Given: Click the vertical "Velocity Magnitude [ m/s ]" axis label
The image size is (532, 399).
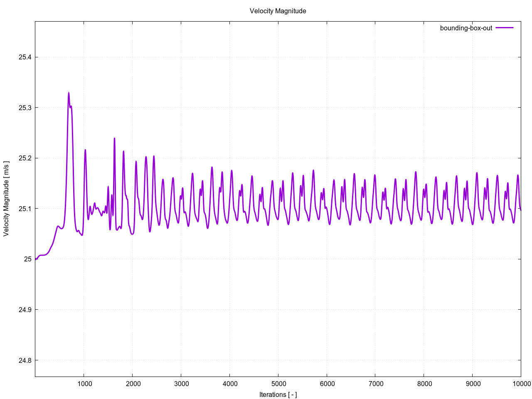Looking at the screenshot, I should [6, 199].
